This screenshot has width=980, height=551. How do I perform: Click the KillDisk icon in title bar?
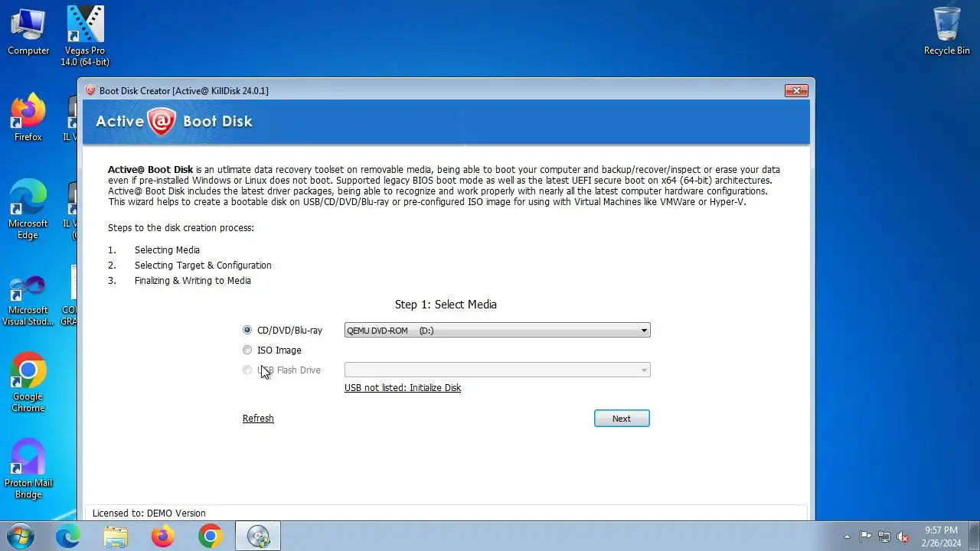[90, 90]
